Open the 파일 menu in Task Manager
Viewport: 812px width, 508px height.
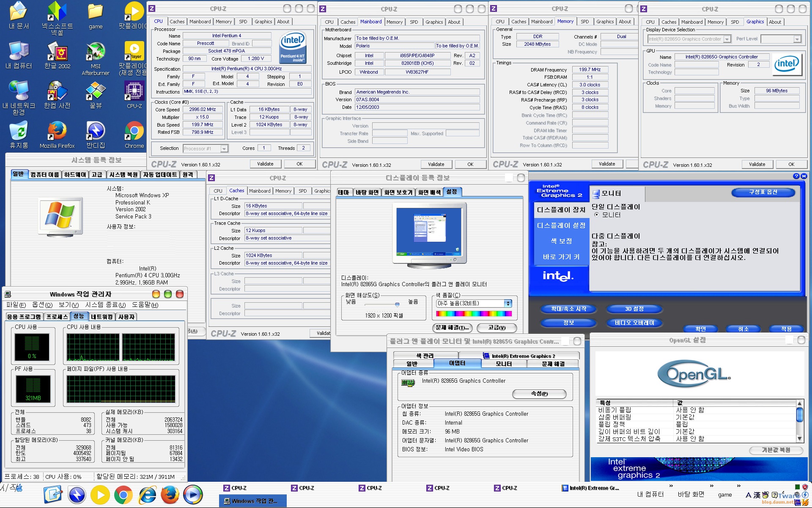16,305
